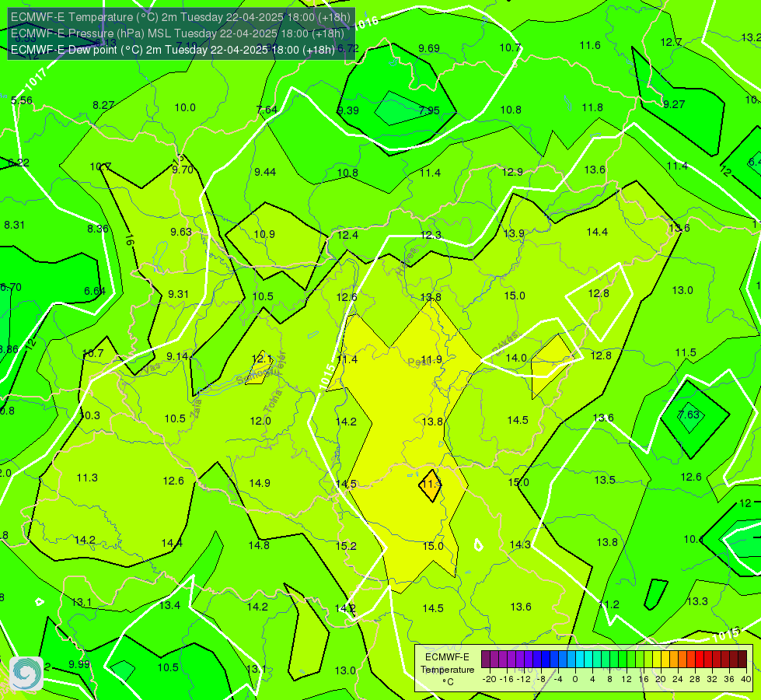Click the Tolna county label
The image size is (761, 700).
tap(272, 401)
